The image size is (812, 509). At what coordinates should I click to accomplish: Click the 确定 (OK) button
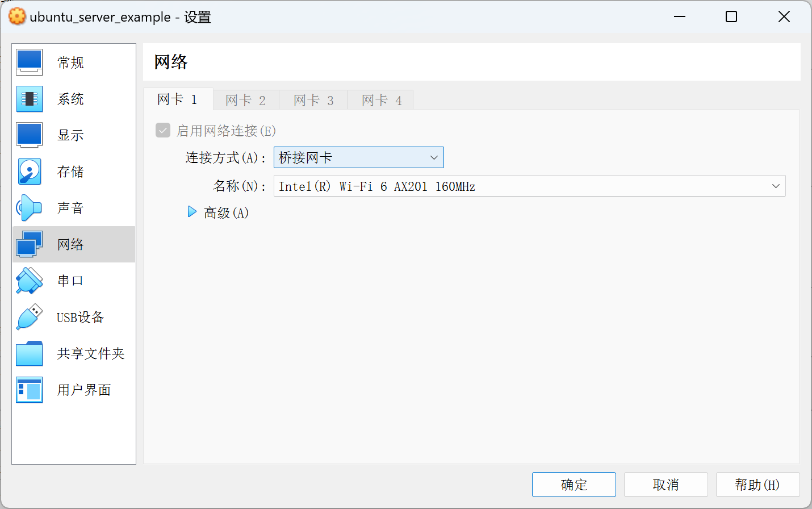coord(574,485)
